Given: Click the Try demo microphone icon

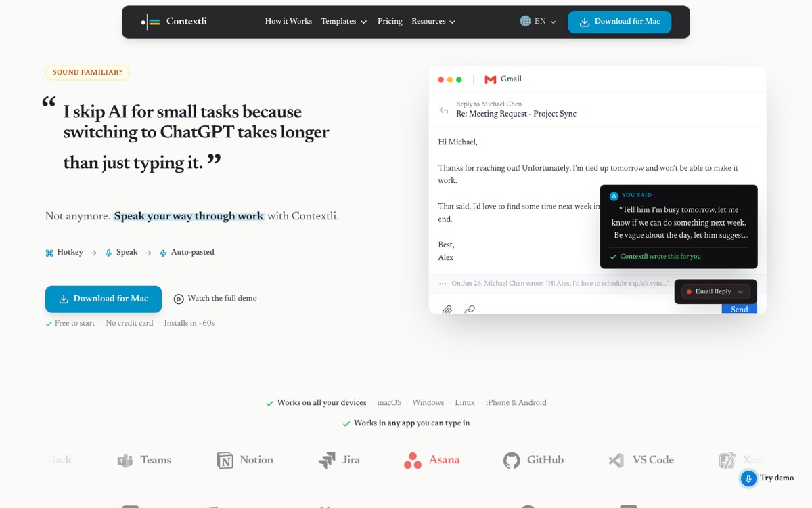Looking at the screenshot, I should (x=748, y=478).
